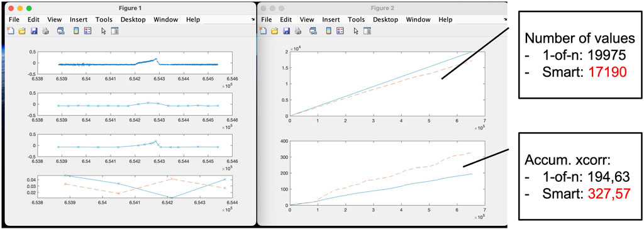The height and width of the screenshot is (229, 644).
Task: Close Figure 1 with red button
Action: click(x=11, y=8)
